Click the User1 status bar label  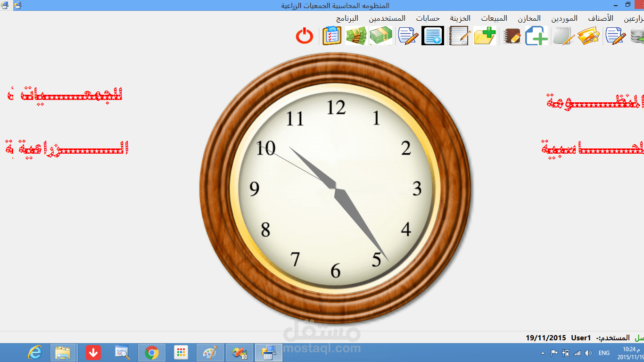pos(581,338)
